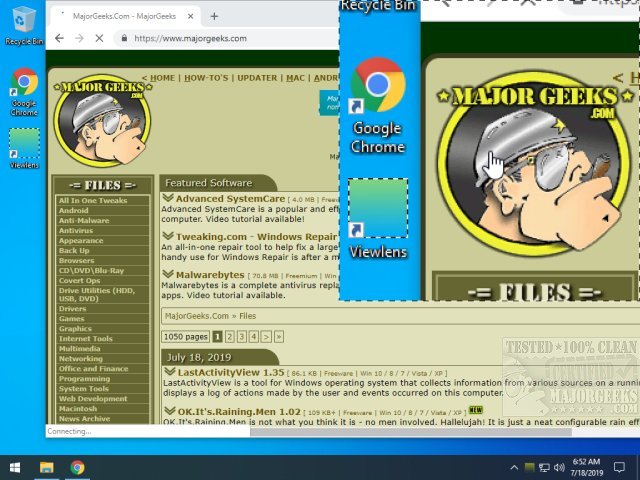
Task: Open All In One Tweaks category
Action: coord(103,200)
